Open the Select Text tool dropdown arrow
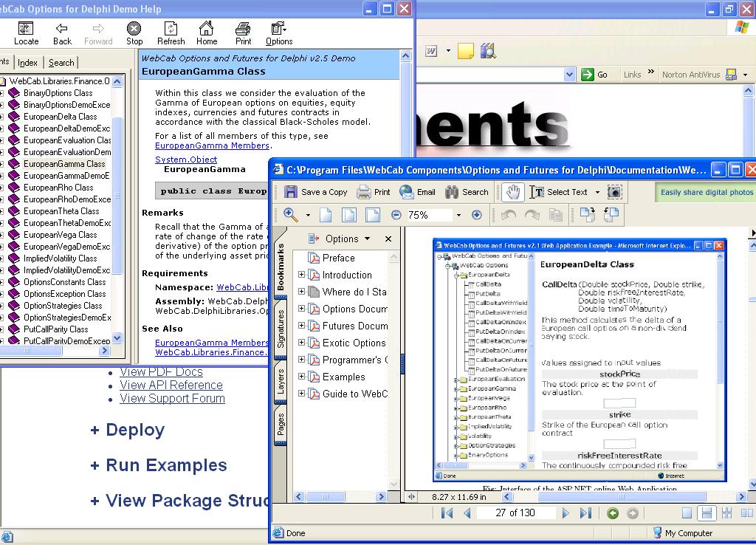The width and height of the screenshot is (756, 545). (597, 192)
